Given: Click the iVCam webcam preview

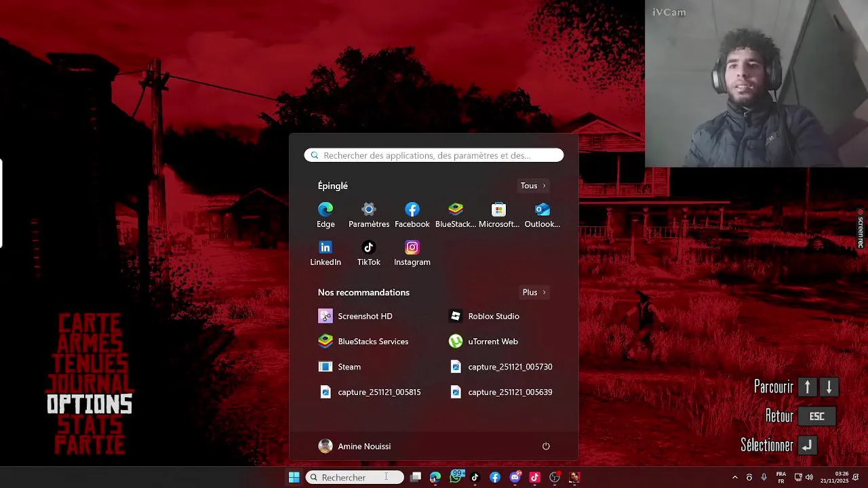Looking at the screenshot, I should pyautogui.click(x=756, y=83).
